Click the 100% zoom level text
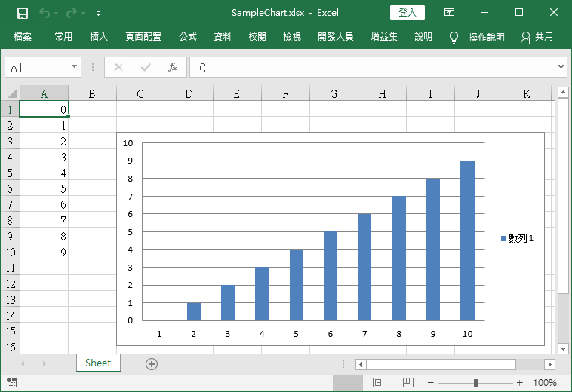 [544, 382]
